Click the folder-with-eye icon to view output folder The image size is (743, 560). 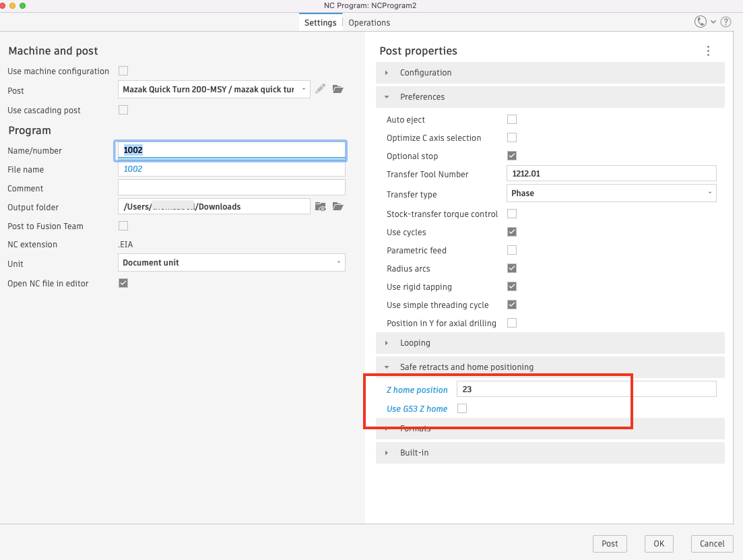click(x=320, y=207)
